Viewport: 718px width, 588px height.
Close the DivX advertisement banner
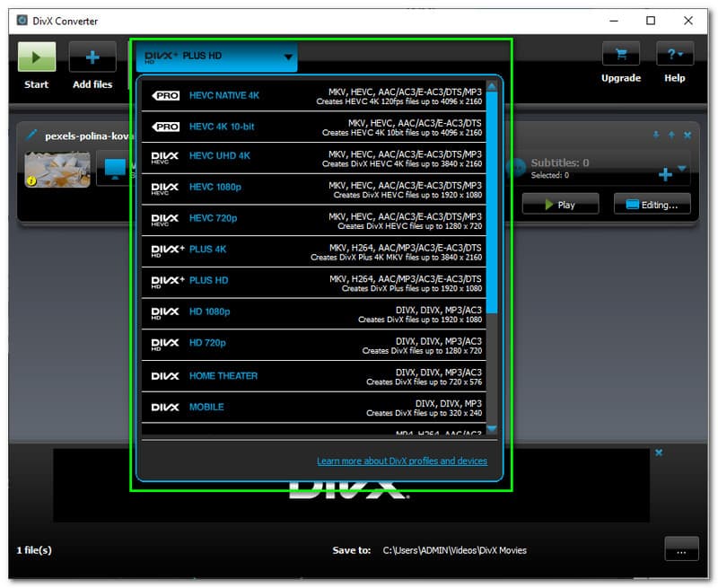click(x=659, y=452)
